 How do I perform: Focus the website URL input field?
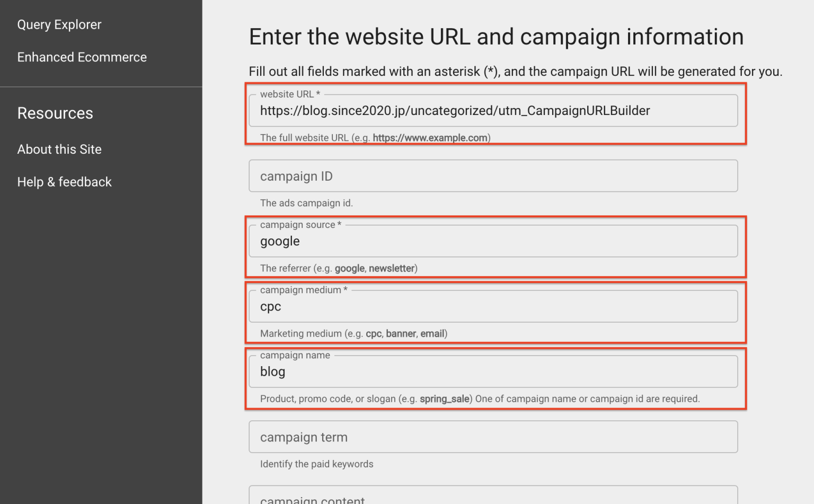(493, 111)
